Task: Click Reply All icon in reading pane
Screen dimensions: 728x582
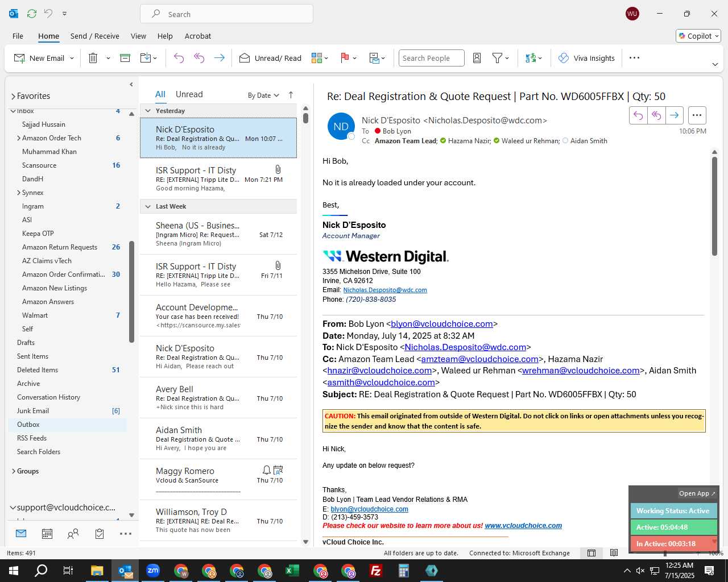Action: coord(656,115)
